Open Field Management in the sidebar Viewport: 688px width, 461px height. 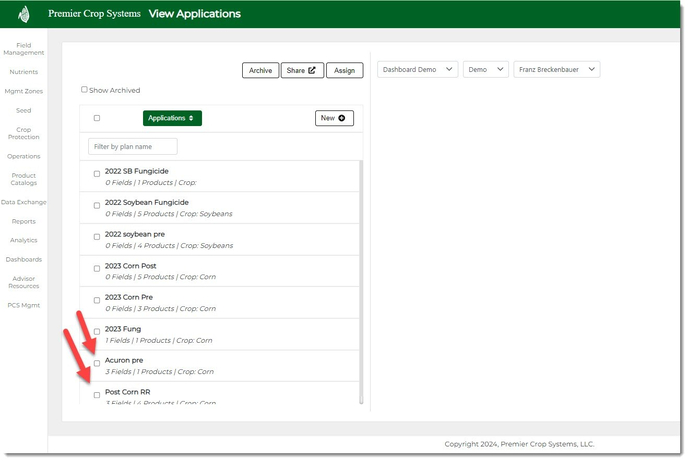[24, 49]
